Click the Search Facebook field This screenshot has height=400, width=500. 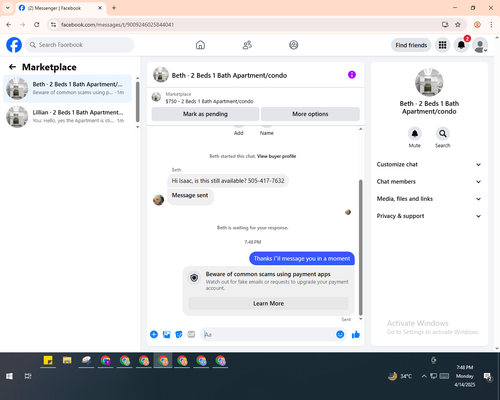coord(80,45)
